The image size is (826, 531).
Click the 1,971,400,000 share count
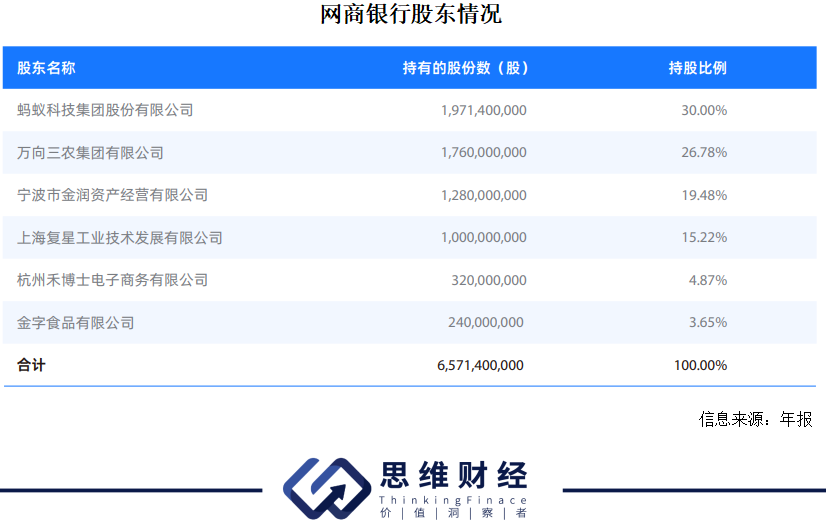point(483,110)
